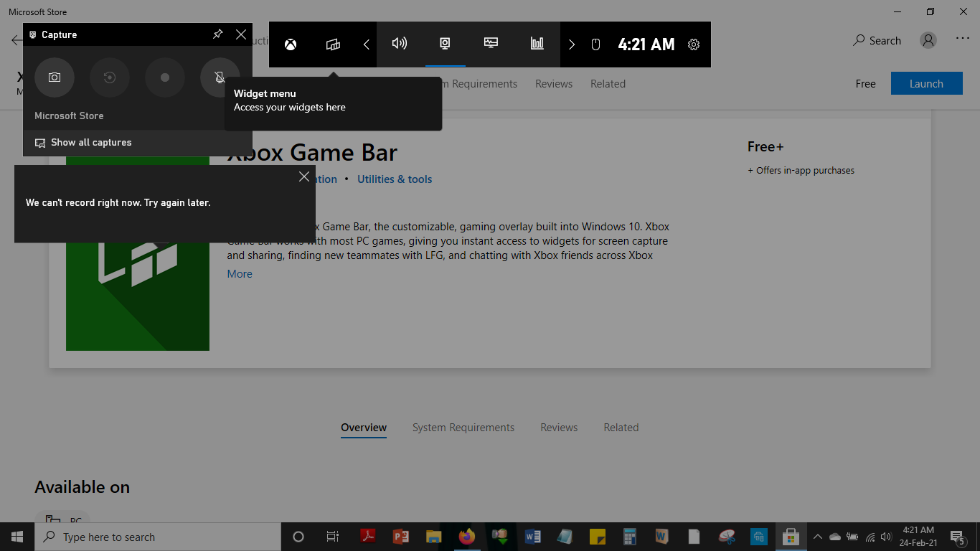
Task: Toggle the Capture widget in Game Bar
Action: click(446, 44)
